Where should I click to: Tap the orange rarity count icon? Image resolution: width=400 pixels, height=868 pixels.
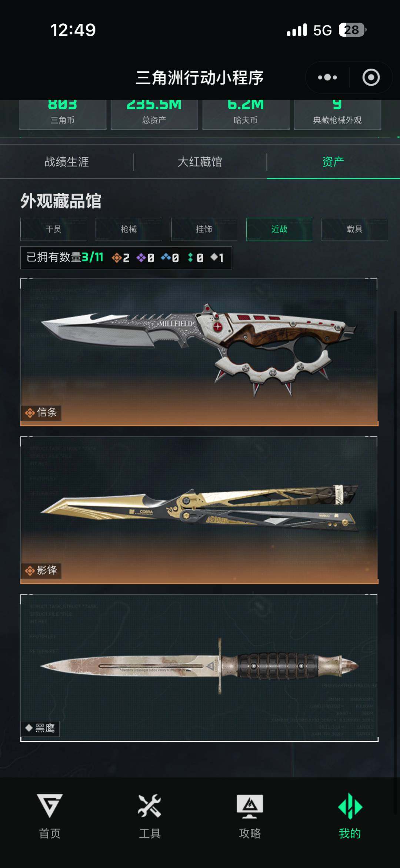pyautogui.click(x=116, y=257)
